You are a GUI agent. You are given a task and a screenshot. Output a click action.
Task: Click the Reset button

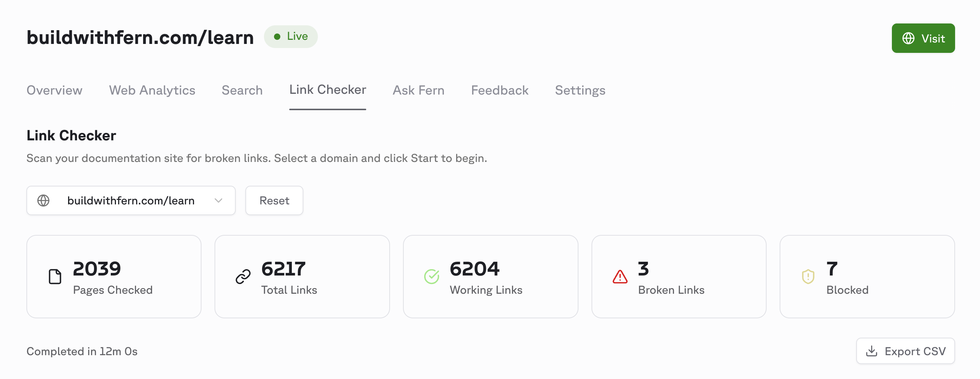pos(274,200)
